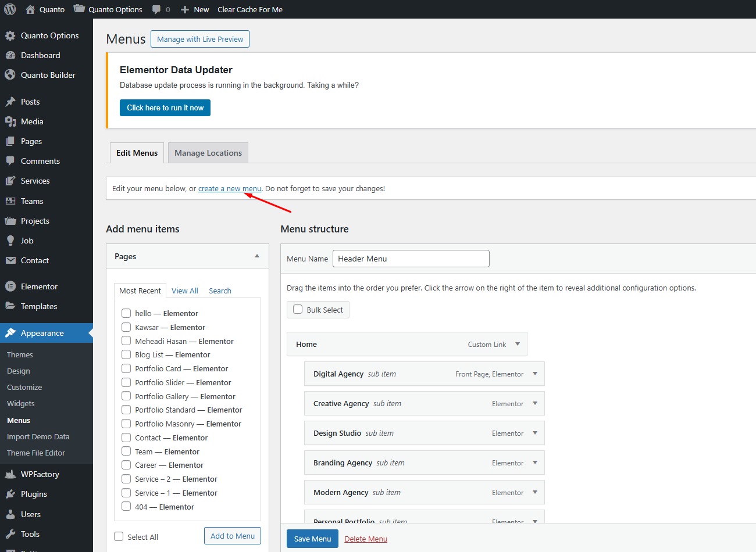Click the Job lightbulb icon

point(10,241)
